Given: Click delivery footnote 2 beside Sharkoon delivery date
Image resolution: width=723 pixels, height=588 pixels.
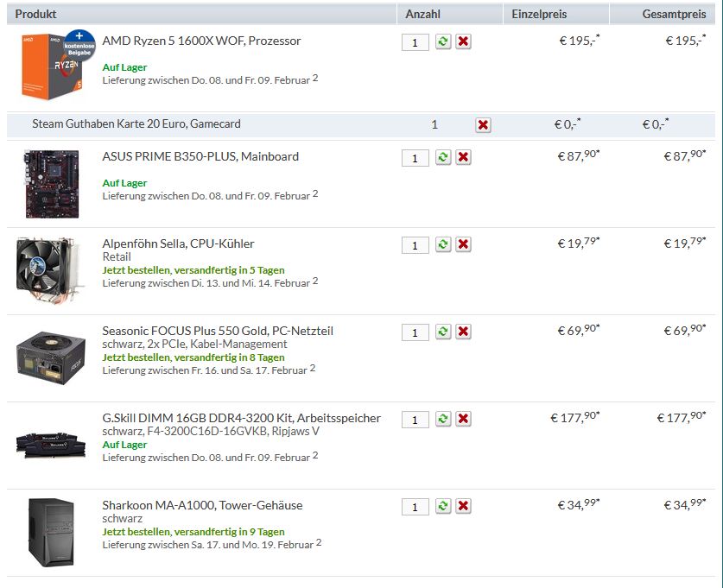Looking at the screenshot, I should (x=319, y=542).
